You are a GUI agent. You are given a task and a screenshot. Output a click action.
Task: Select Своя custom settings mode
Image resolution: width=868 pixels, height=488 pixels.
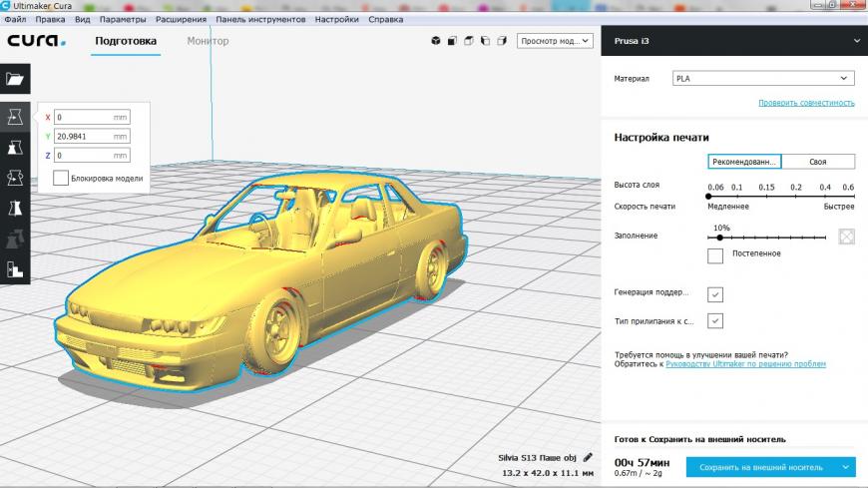point(818,162)
